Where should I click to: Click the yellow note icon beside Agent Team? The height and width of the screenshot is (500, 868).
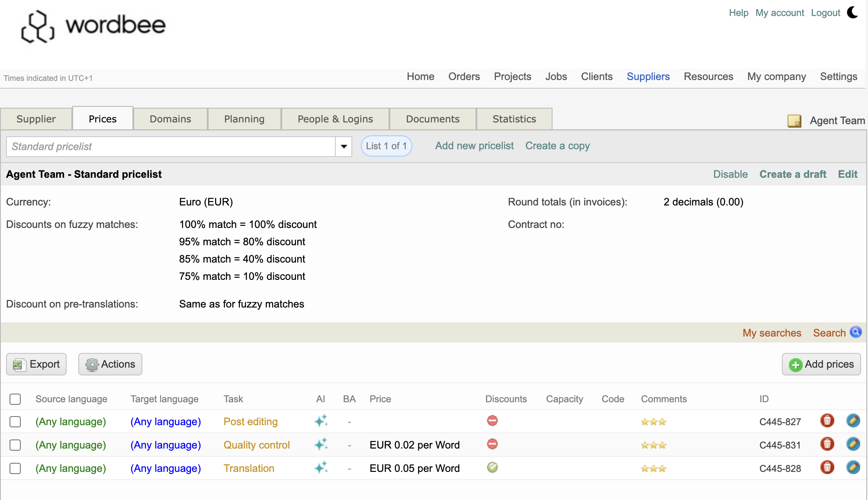[794, 121]
